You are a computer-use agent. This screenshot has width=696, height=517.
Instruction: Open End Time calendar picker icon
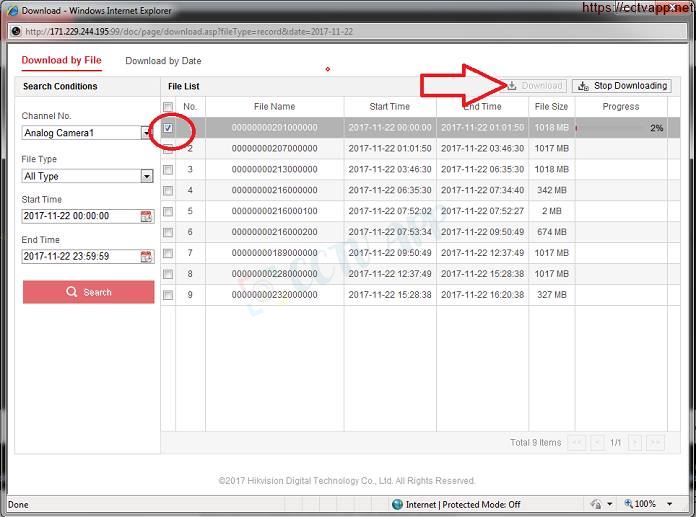[x=146, y=256]
